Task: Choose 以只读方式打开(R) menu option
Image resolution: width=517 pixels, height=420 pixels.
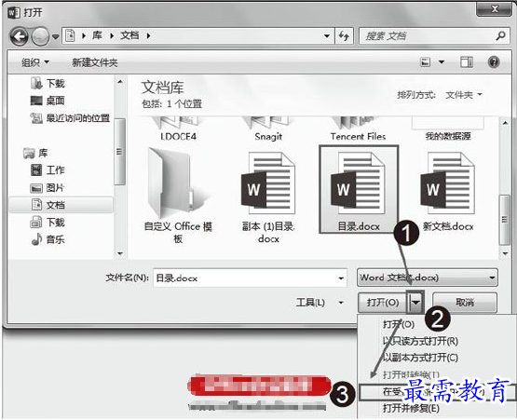Action: click(x=420, y=341)
